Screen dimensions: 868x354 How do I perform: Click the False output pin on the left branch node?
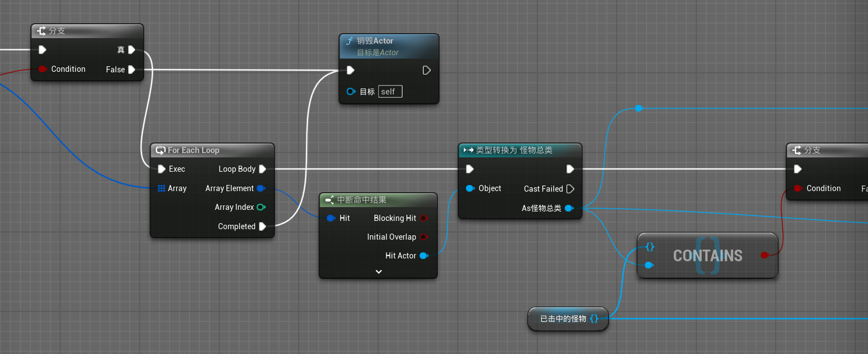coord(131,70)
